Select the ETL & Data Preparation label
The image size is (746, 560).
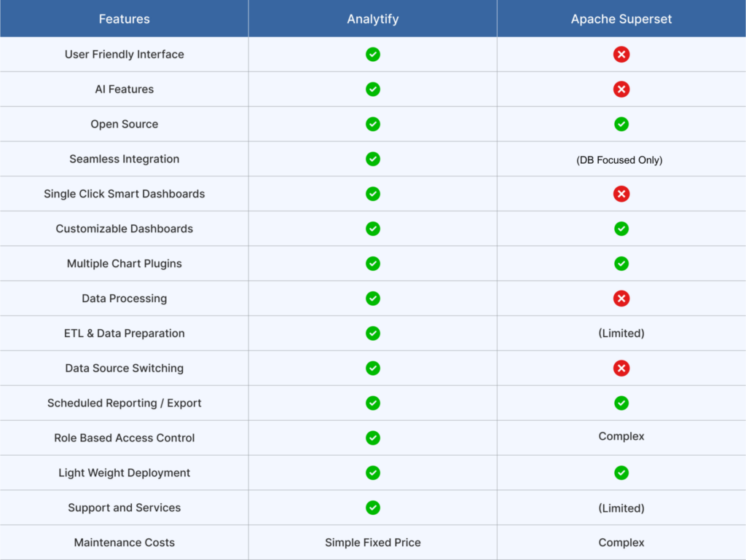pyautogui.click(x=124, y=334)
